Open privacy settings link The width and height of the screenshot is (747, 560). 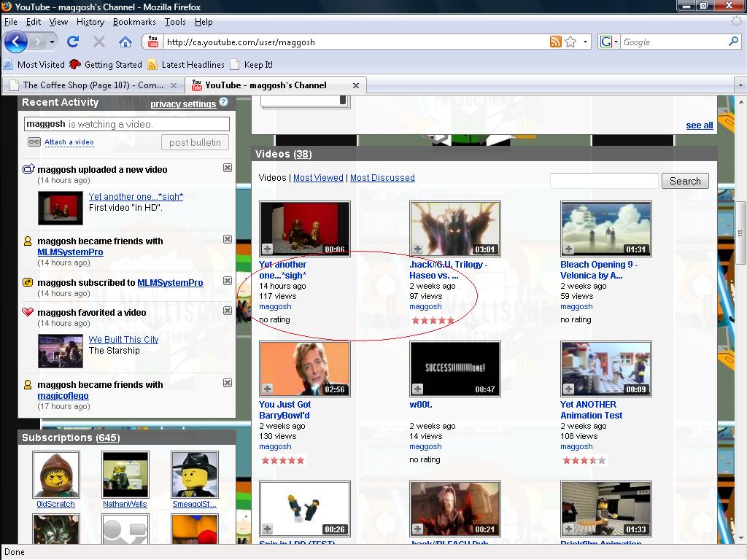coord(183,104)
